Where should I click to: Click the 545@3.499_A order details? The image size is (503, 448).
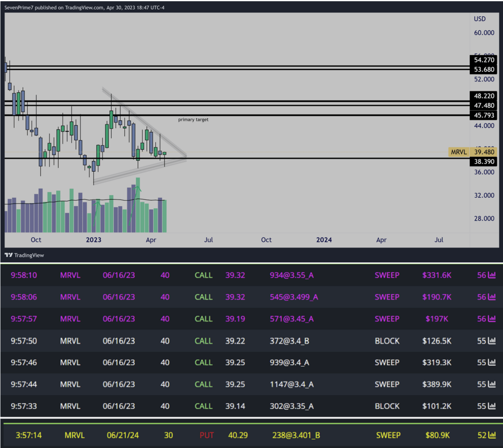pos(294,297)
